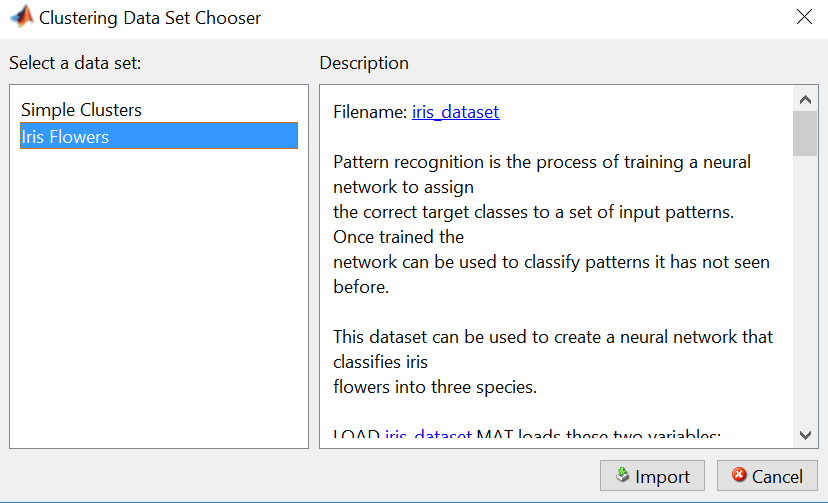The width and height of the screenshot is (828, 503).
Task: Click the description scrollbar up arrow
Action: (x=805, y=98)
